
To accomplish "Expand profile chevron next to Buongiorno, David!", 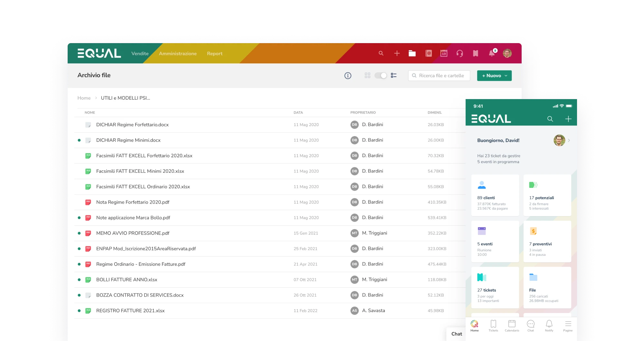I will click(x=569, y=141).
